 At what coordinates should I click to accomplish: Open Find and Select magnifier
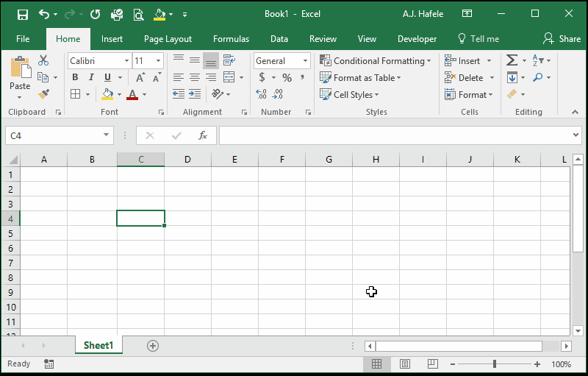point(538,77)
